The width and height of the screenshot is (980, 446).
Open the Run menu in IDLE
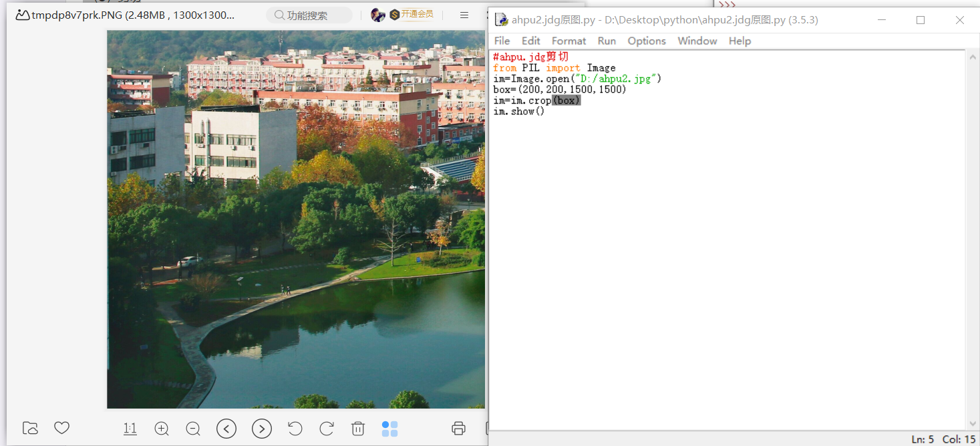coord(607,41)
